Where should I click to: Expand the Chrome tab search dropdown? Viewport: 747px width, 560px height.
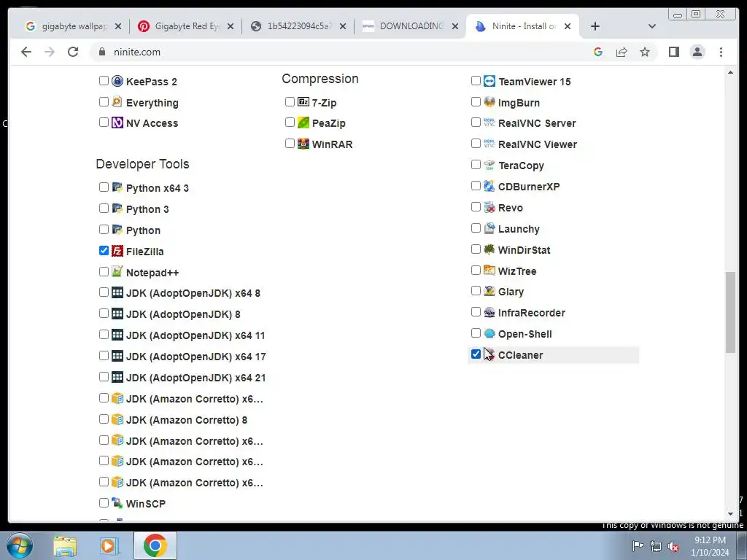click(652, 26)
